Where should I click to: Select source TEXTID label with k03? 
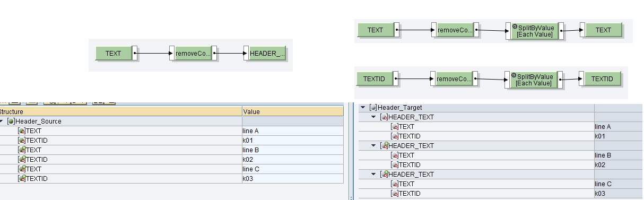pos(37,179)
